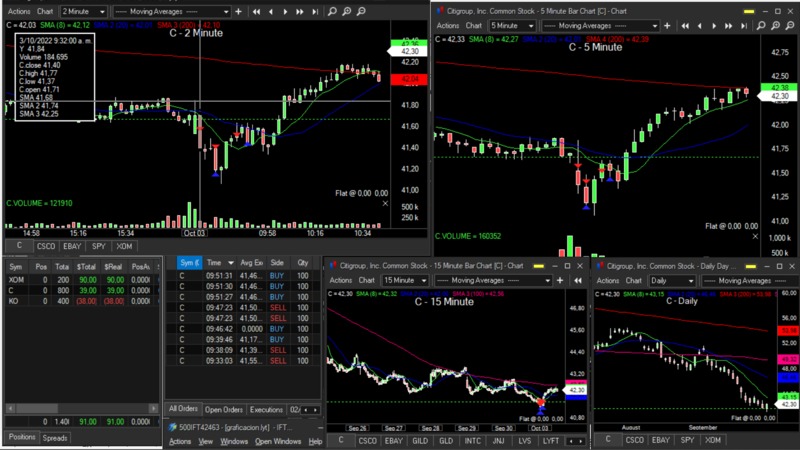This screenshot has height=450, width=800.
Task: Click zoom in magnifier on 2 Minute chart
Action: (x=346, y=12)
